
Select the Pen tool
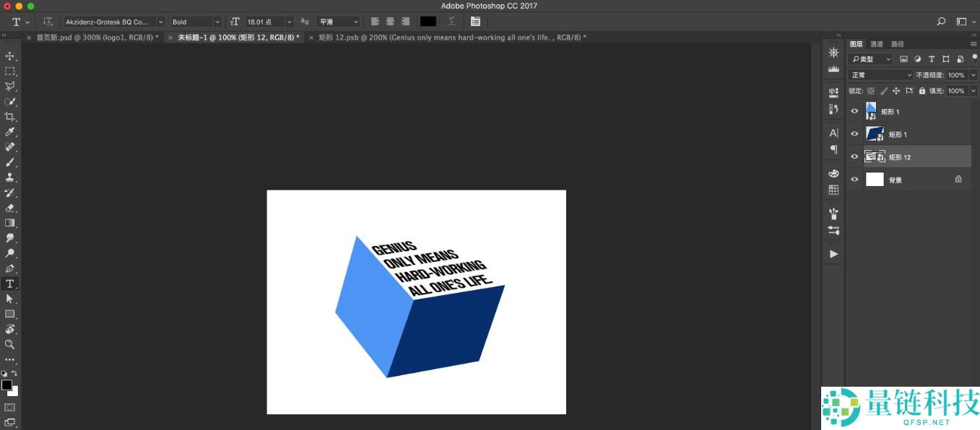tap(10, 268)
